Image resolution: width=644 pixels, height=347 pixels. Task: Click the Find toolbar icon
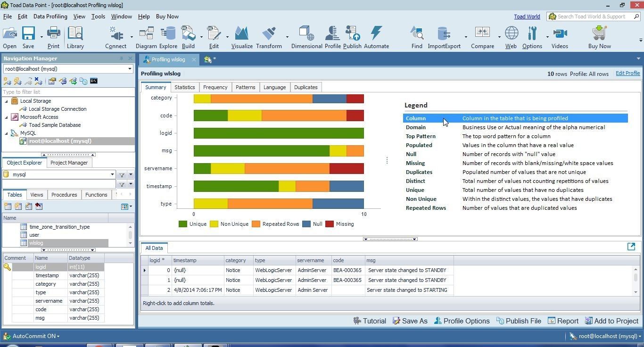pyautogui.click(x=417, y=37)
